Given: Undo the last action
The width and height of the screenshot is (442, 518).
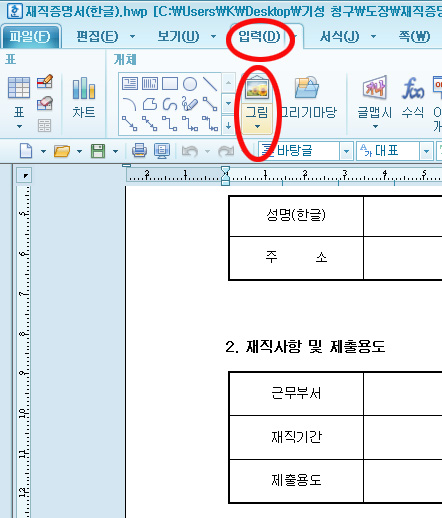Looking at the screenshot, I should [x=190, y=151].
